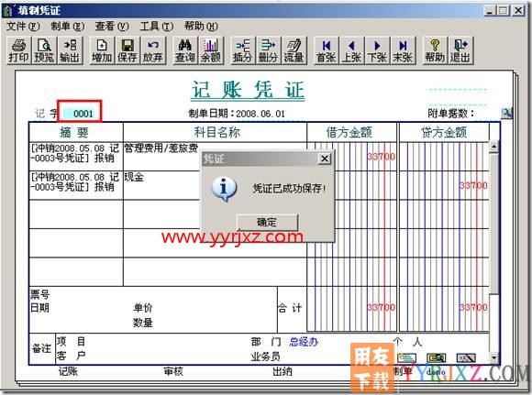Open 查询 search with binoculars icon
Image resolution: width=532 pixels, height=395 pixels.
[184, 50]
